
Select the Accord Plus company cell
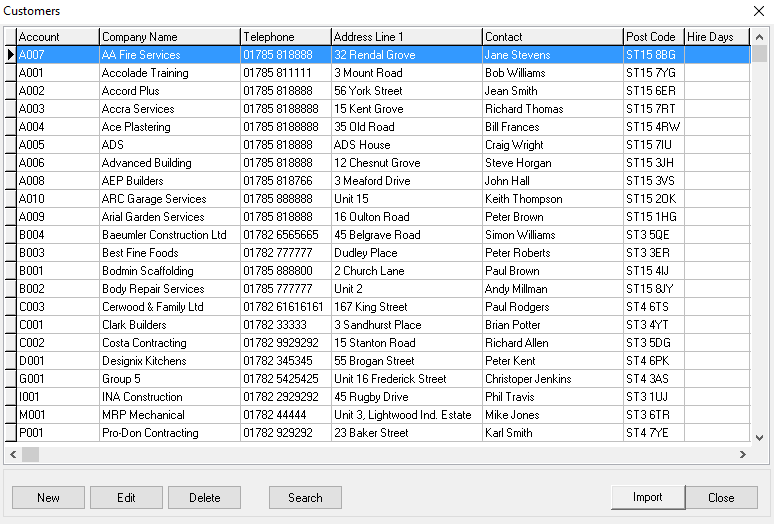tap(170, 91)
